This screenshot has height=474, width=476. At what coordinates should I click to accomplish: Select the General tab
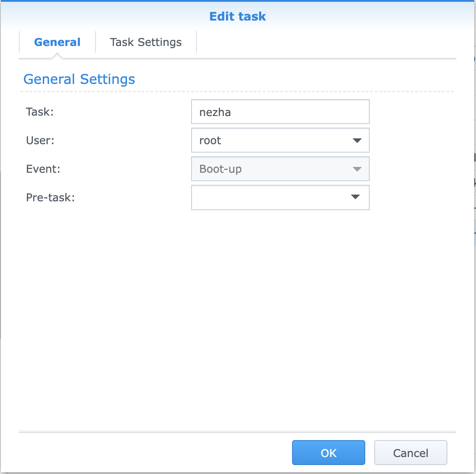coord(57,42)
